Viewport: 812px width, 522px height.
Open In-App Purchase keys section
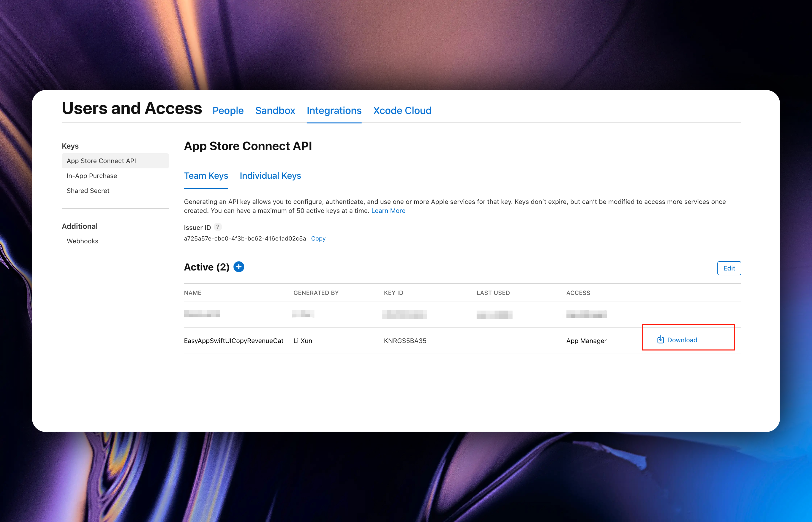click(x=91, y=176)
